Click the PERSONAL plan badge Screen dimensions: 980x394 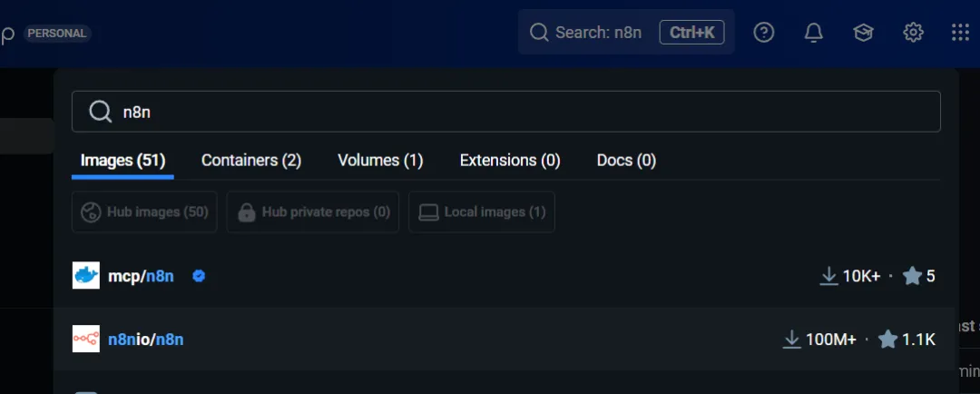[57, 34]
